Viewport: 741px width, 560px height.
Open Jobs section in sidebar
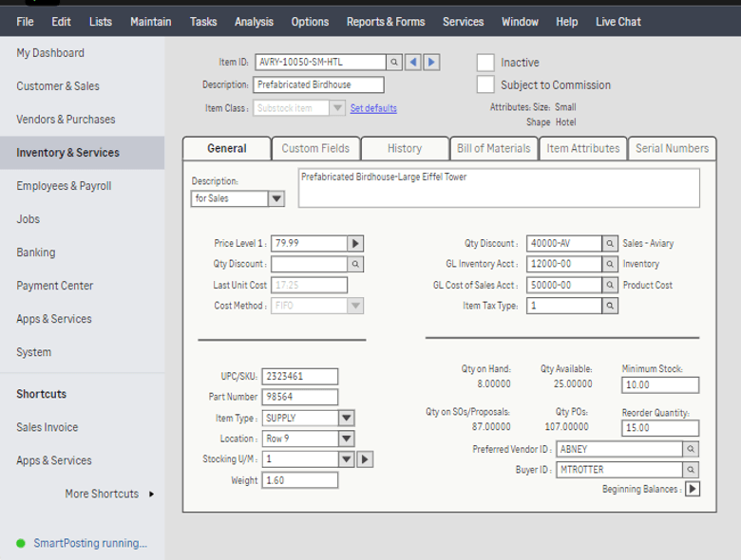point(28,219)
